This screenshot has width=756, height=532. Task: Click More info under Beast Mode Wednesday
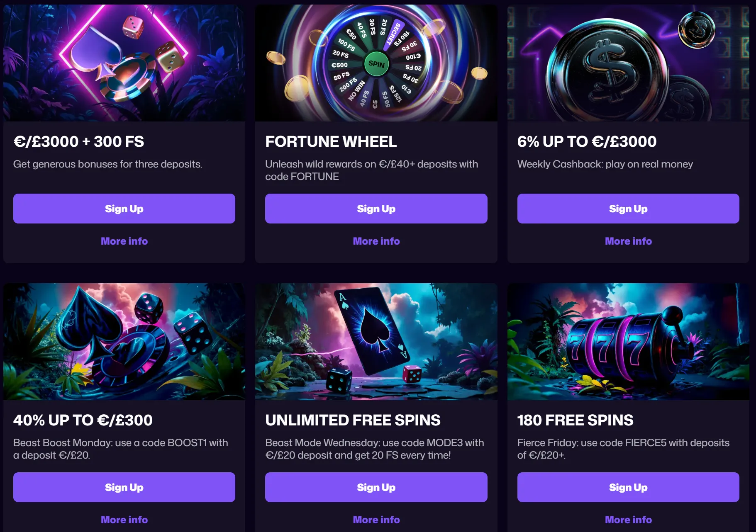(x=376, y=520)
